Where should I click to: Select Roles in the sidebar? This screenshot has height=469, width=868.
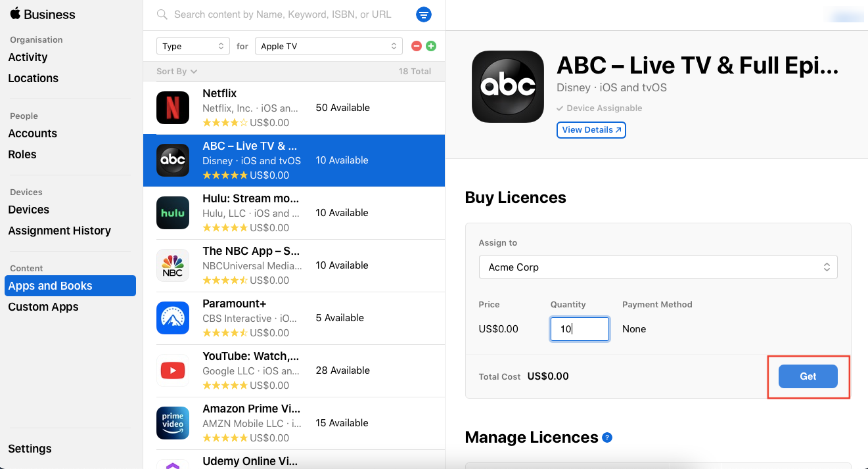(x=22, y=154)
